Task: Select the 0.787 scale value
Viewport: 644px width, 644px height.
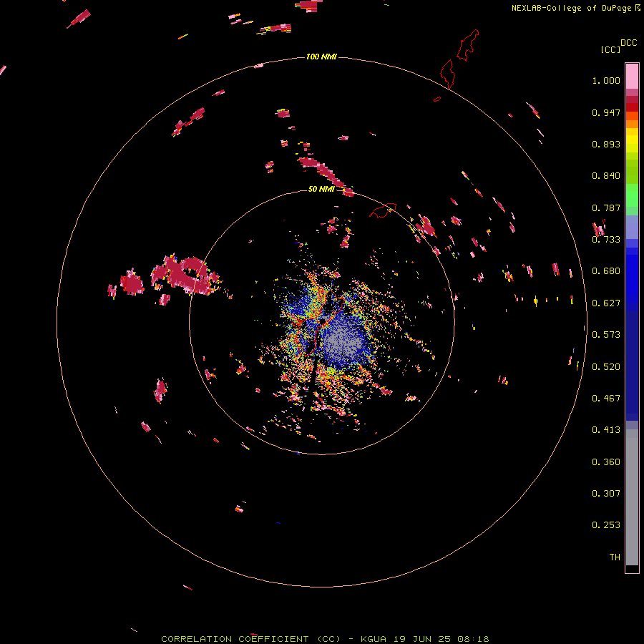Action: 606,208
